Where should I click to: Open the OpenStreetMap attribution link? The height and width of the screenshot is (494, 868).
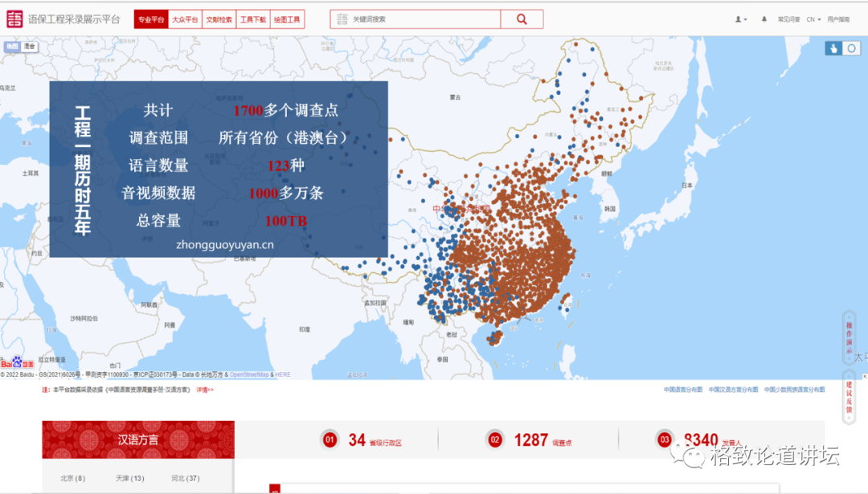[249, 375]
